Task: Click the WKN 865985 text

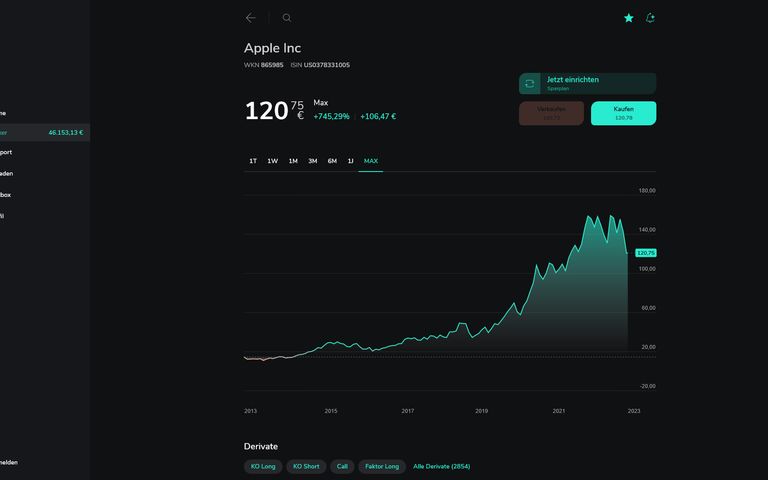Action: pos(264,65)
